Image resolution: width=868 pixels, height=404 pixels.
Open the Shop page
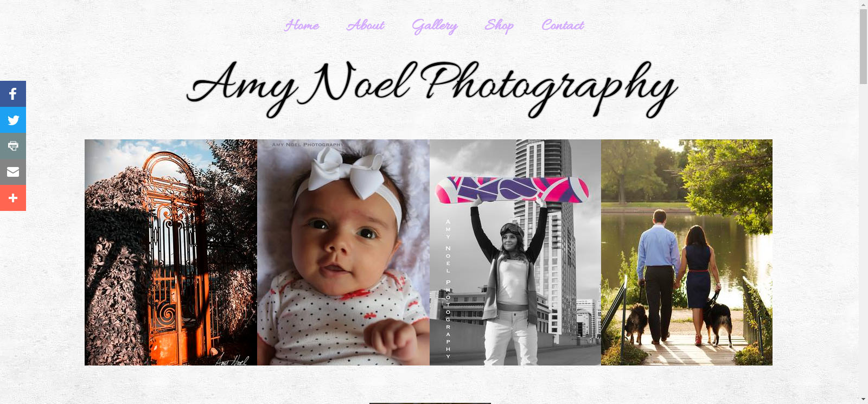(x=499, y=26)
